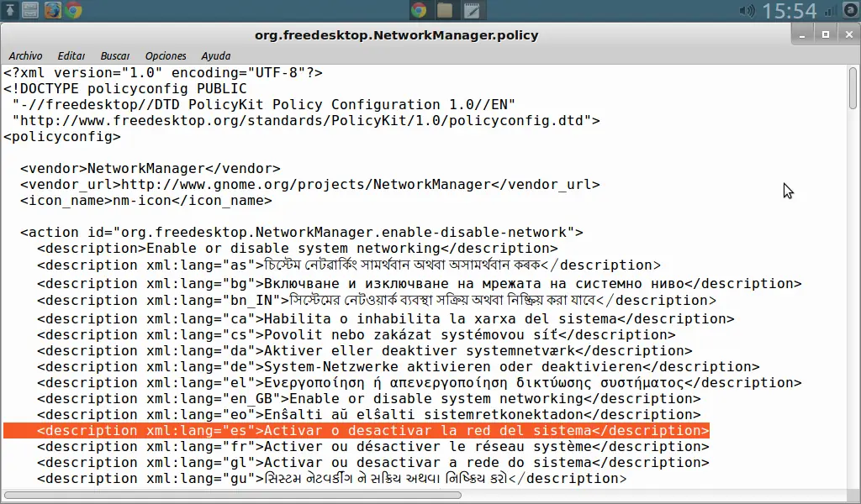This screenshot has height=504, width=861.
Task: Click the xml:lang="bg" description line
Action: [420, 284]
